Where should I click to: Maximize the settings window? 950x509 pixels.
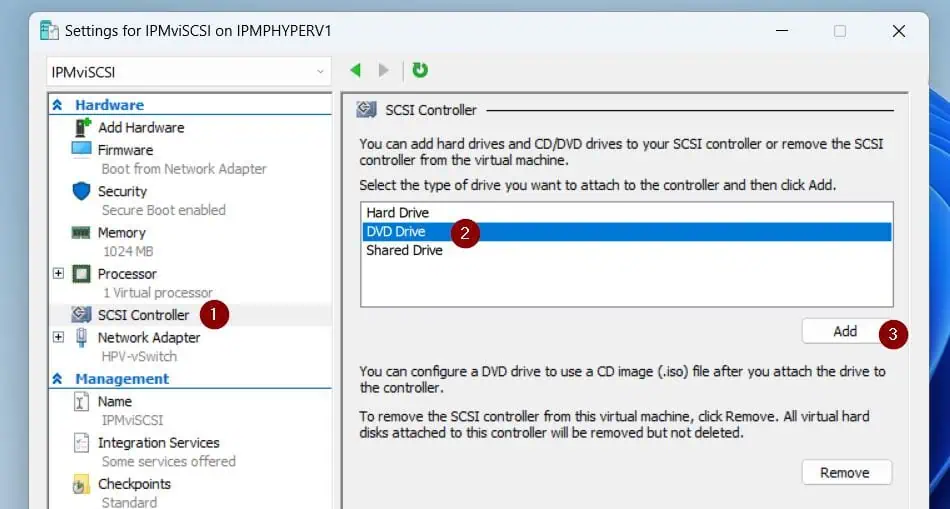(840, 31)
